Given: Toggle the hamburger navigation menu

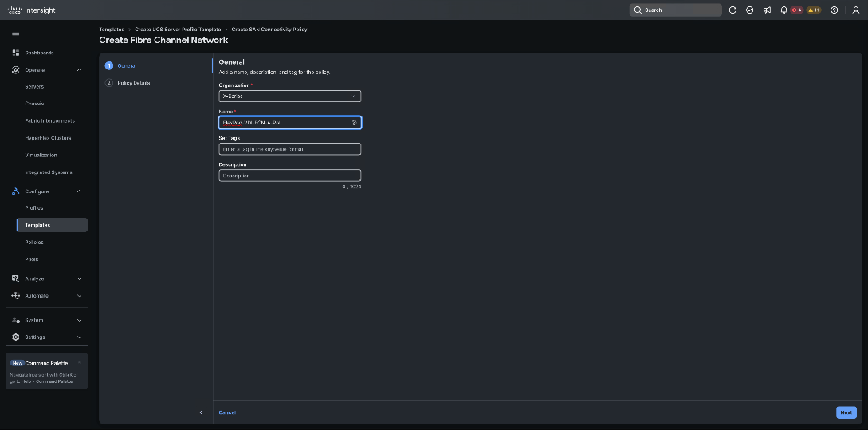Looking at the screenshot, I should tap(15, 35).
